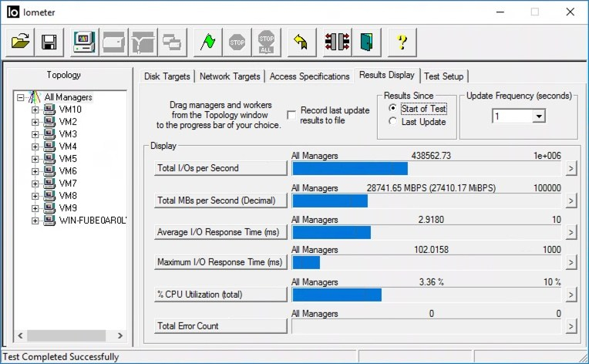Reset workers with the yellow arrow icon
Image resolution: width=589 pixels, height=364 pixels.
coord(301,42)
